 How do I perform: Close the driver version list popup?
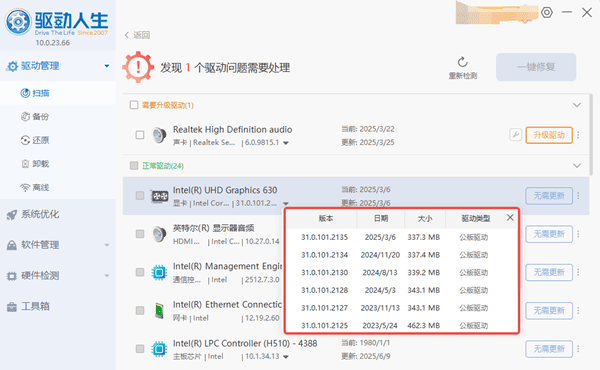pos(510,218)
